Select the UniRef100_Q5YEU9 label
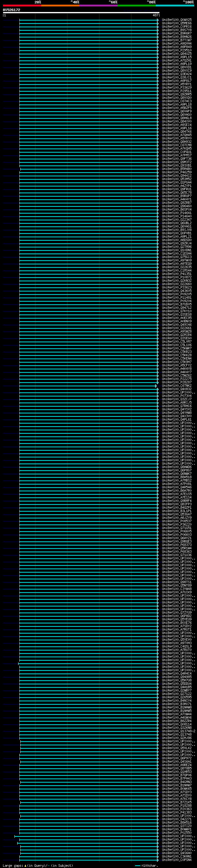The height and width of the screenshot is (868, 197). click(x=177, y=619)
